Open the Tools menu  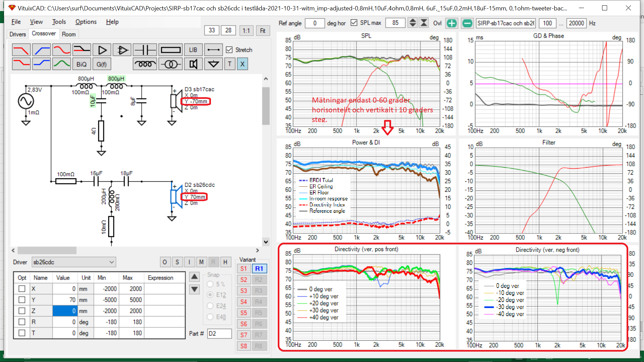point(59,22)
